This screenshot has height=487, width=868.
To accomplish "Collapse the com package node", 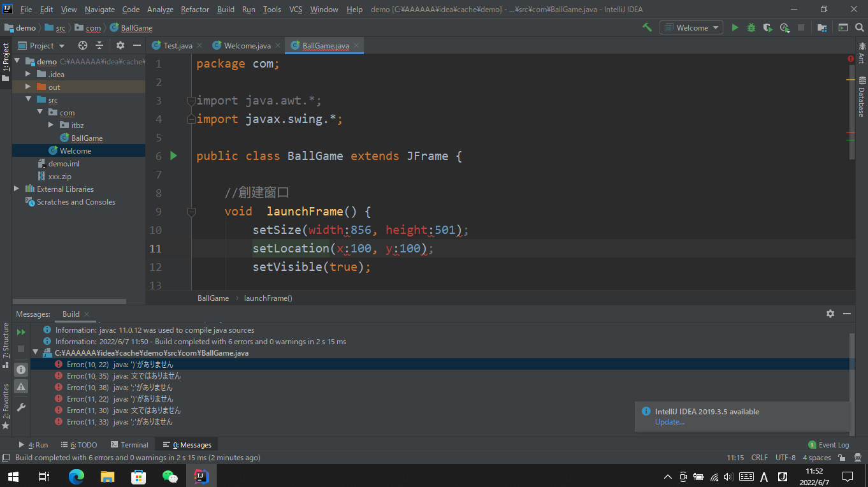I will [40, 112].
